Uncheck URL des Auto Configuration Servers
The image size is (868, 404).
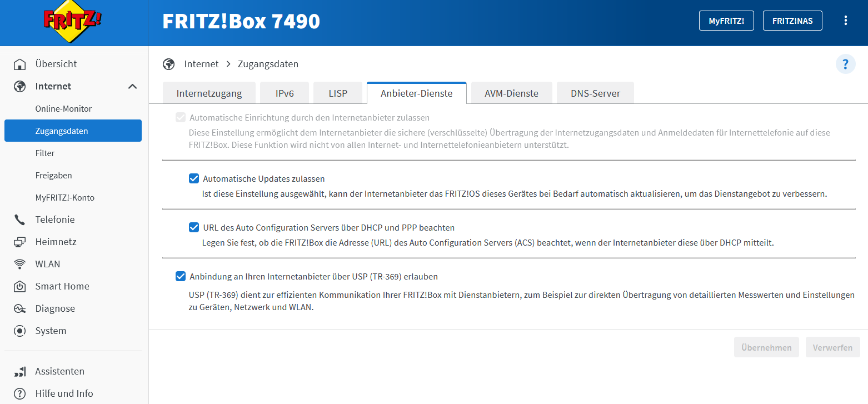tap(193, 227)
